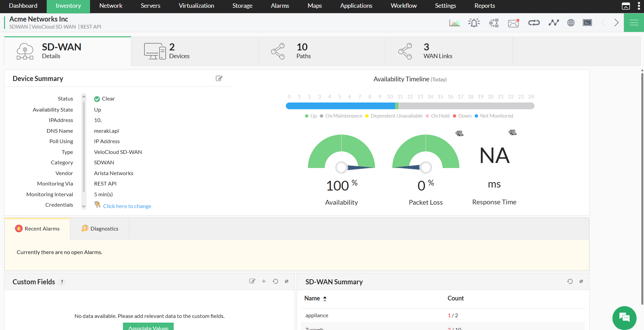Click the Type value 'VeloCloud SD-WAN'
The image size is (644, 330).
pos(118,152)
